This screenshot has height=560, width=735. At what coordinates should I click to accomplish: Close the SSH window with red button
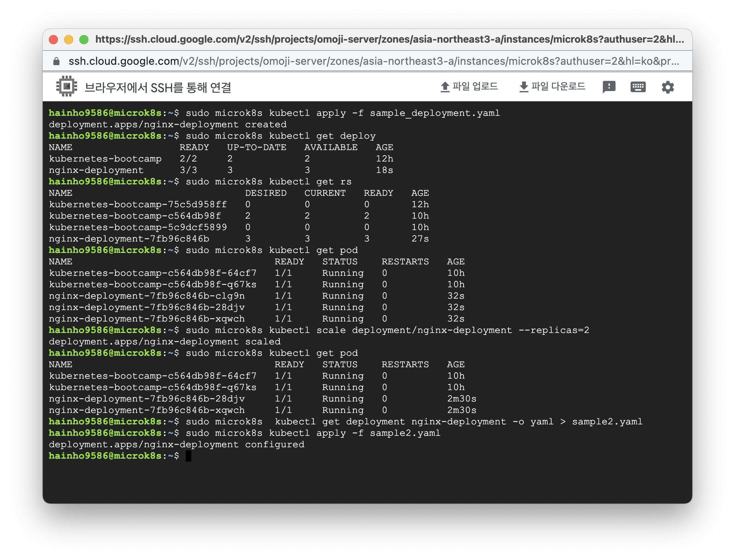click(54, 40)
